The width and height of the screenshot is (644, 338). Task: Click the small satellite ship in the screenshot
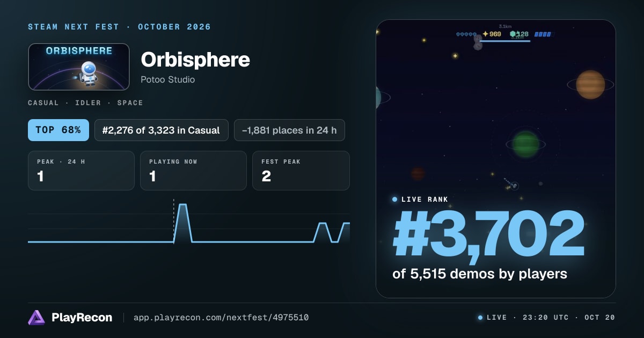(513, 185)
